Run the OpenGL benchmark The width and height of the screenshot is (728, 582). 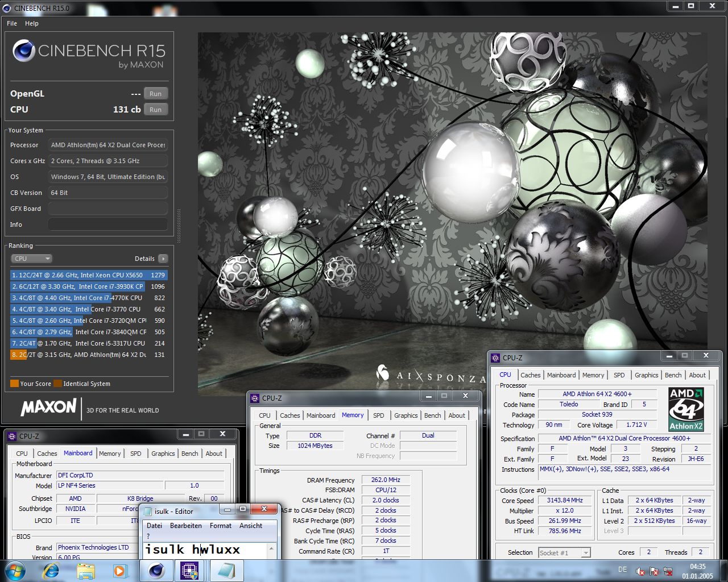tap(155, 94)
